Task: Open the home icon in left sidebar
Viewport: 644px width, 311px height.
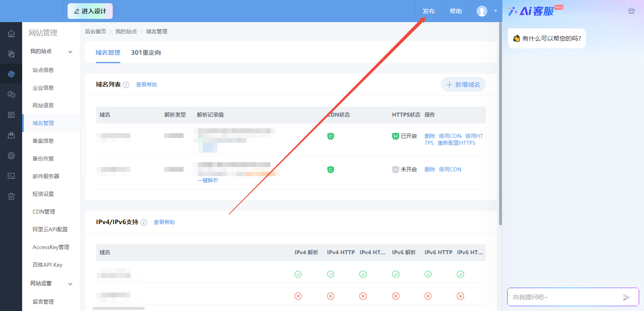Action: point(11,33)
